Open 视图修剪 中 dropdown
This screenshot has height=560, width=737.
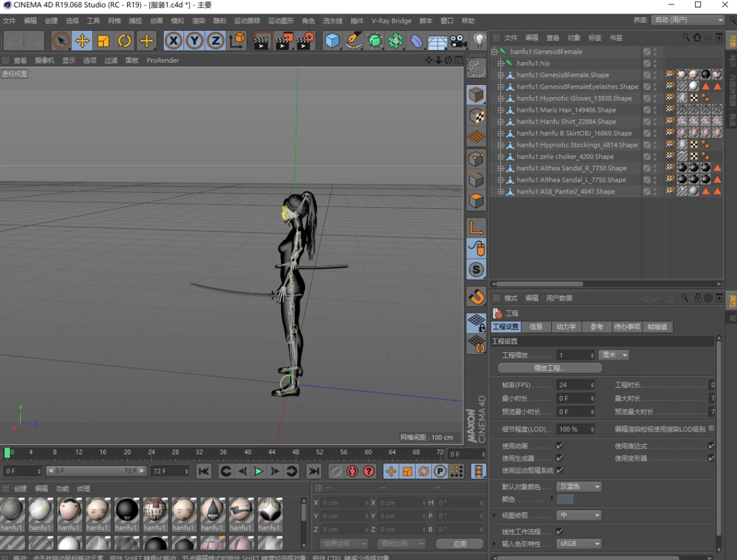click(x=579, y=515)
